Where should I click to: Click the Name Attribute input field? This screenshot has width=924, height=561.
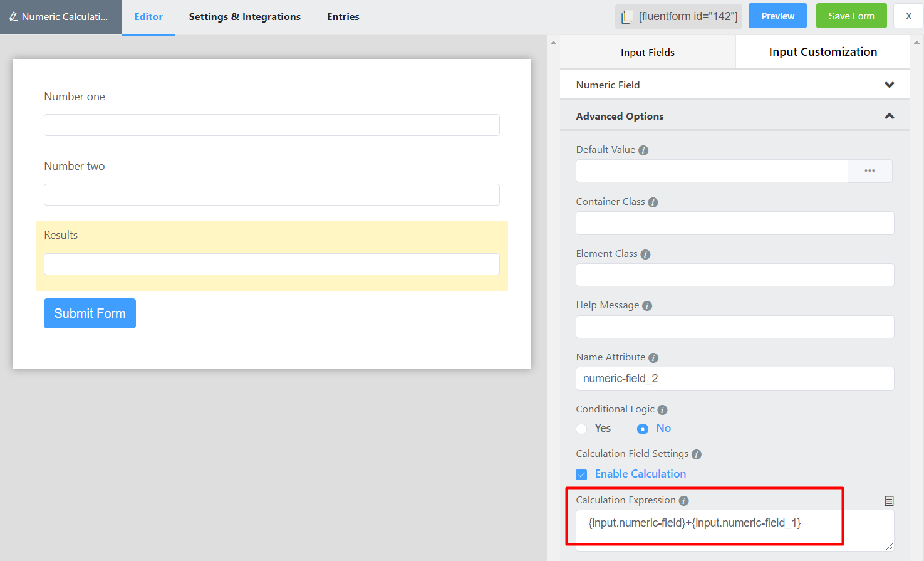(x=734, y=379)
